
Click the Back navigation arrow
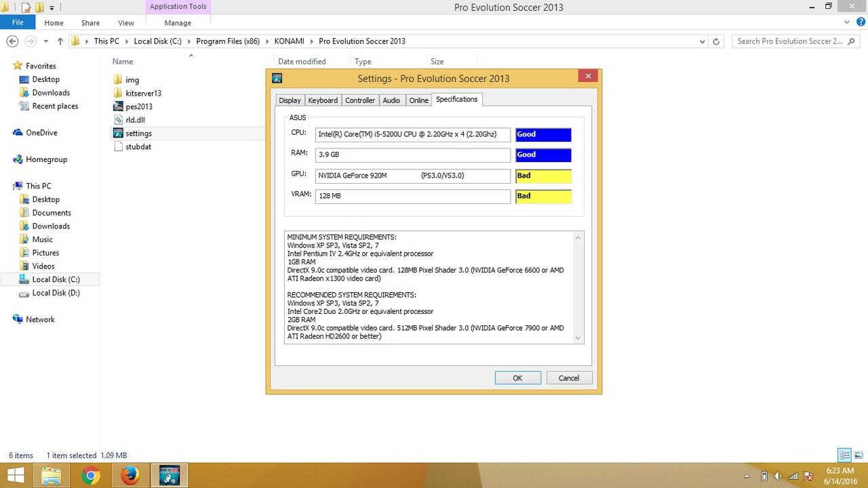pyautogui.click(x=12, y=41)
